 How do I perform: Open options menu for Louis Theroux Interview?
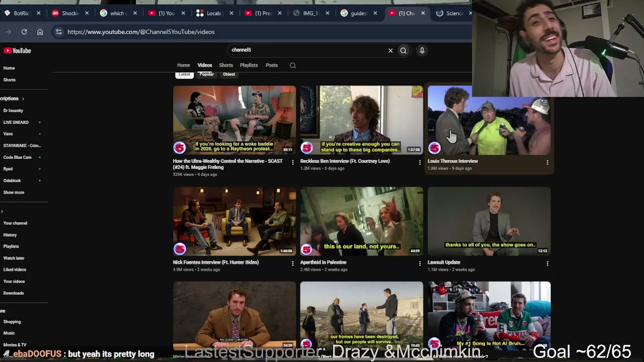click(547, 162)
